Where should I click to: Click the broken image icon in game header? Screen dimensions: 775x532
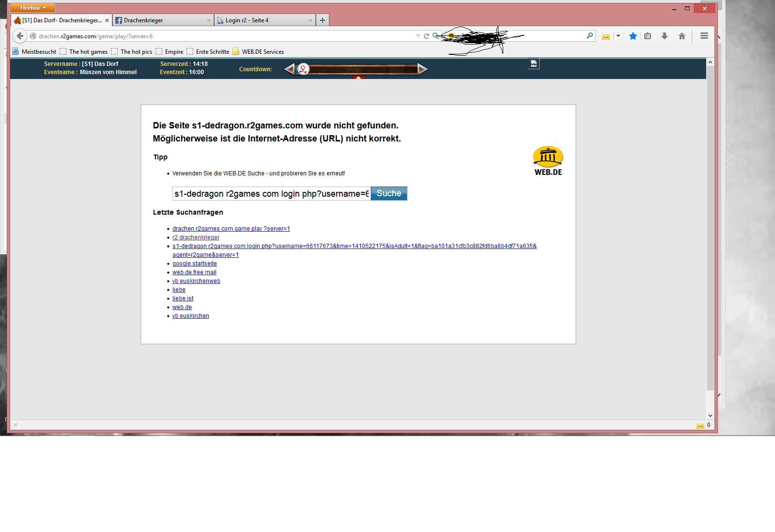(533, 64)
